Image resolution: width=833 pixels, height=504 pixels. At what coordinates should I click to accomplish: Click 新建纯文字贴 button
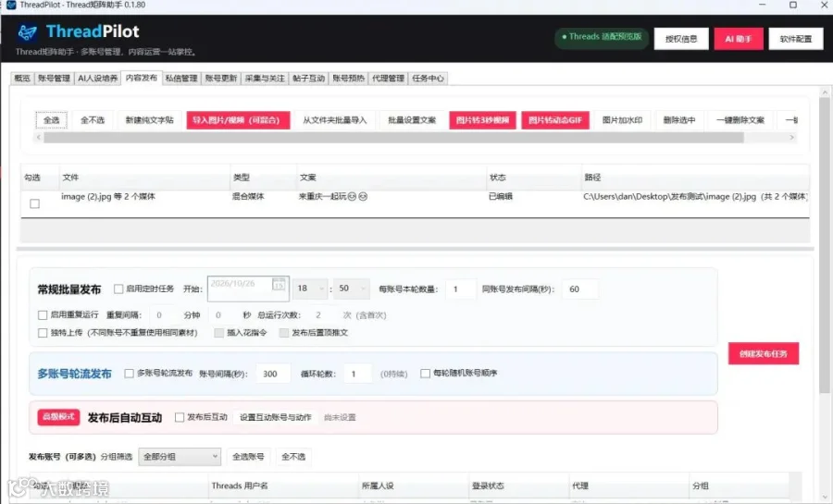click(149, 120)
